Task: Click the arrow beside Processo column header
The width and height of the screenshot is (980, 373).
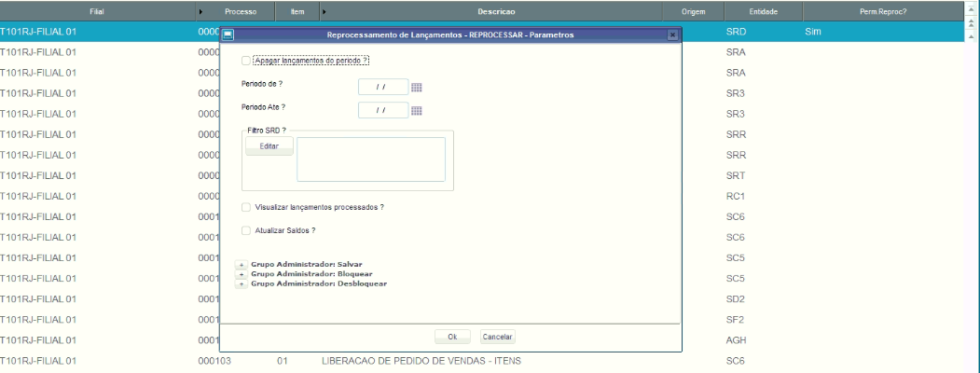Action: pyautogui.click(x=200, y=12)
